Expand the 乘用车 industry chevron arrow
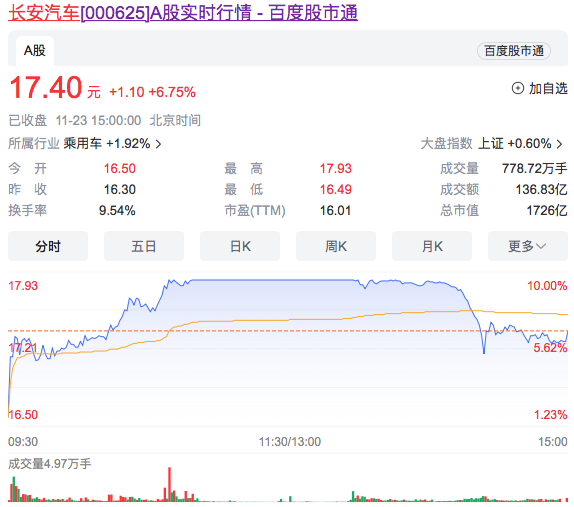The image size is (574, 507). coord(158,144)
